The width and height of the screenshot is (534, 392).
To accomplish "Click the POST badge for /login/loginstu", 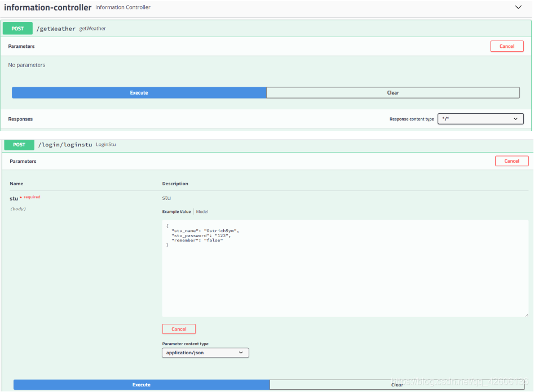I will coord(19,145).
